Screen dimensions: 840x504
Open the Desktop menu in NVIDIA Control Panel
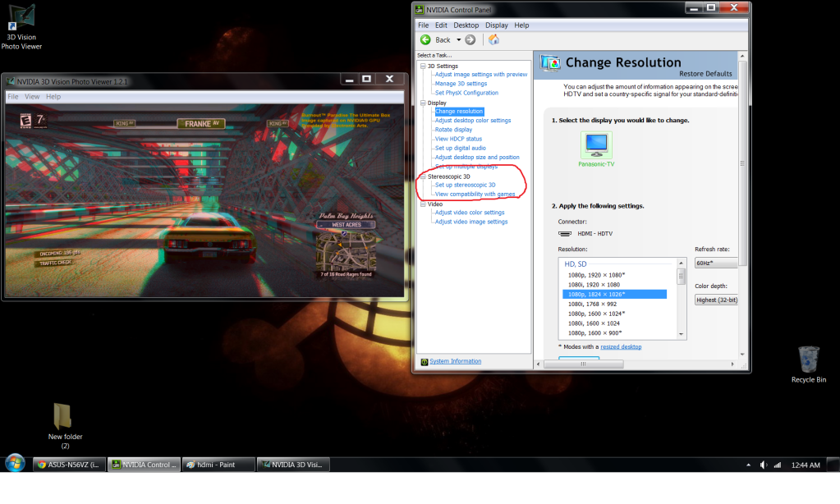point(466,25)
